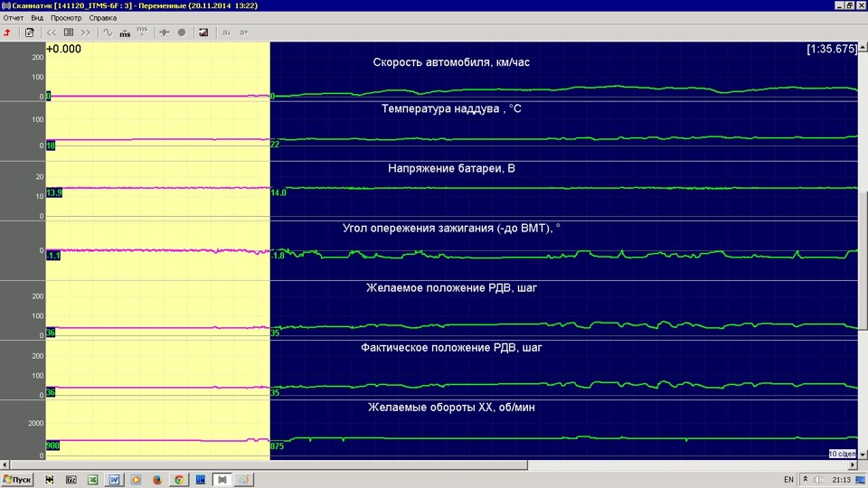Click the increase scale 'a↑' icon

click(243, 33)
